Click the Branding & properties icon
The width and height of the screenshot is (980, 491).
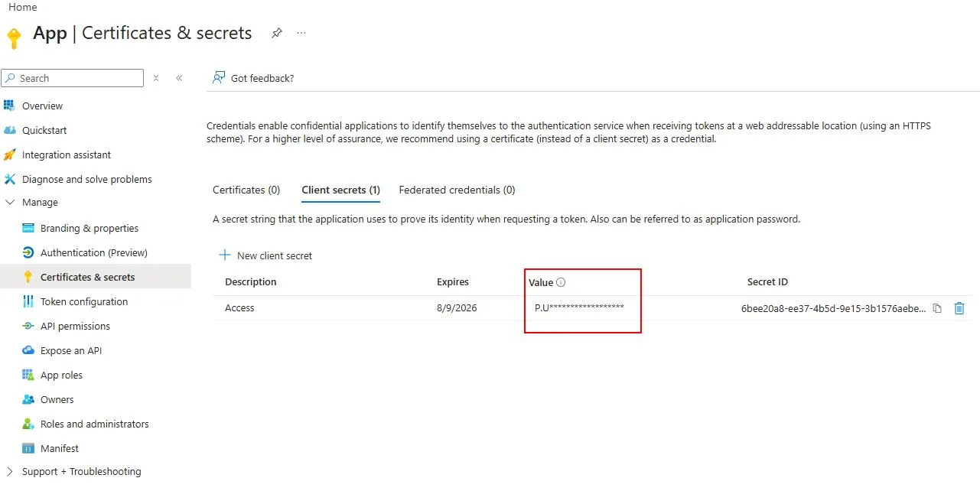(x=28, y=228)
